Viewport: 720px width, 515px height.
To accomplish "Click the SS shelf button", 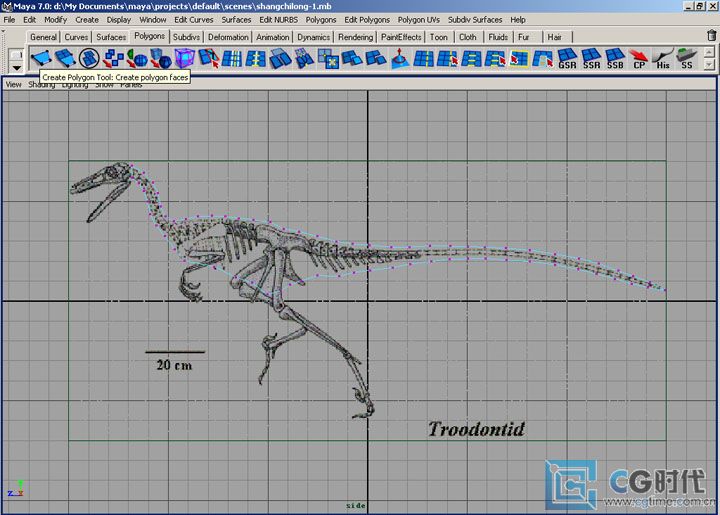I will pos(686,58).
